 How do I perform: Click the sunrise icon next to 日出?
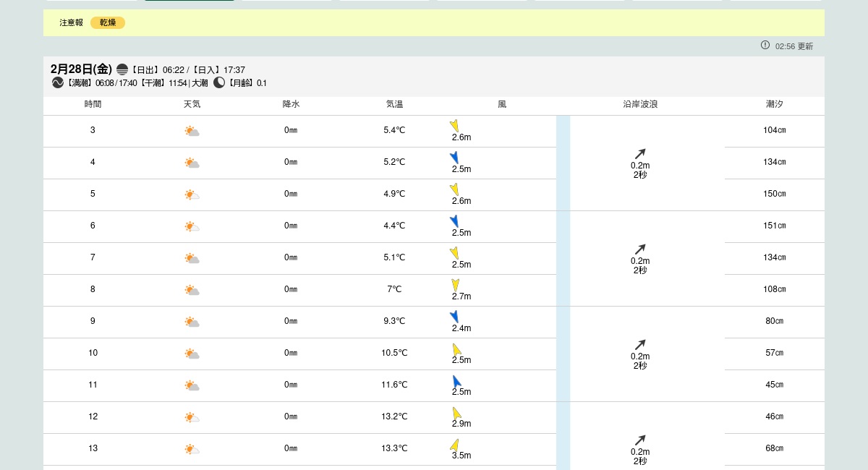(122, 69)
